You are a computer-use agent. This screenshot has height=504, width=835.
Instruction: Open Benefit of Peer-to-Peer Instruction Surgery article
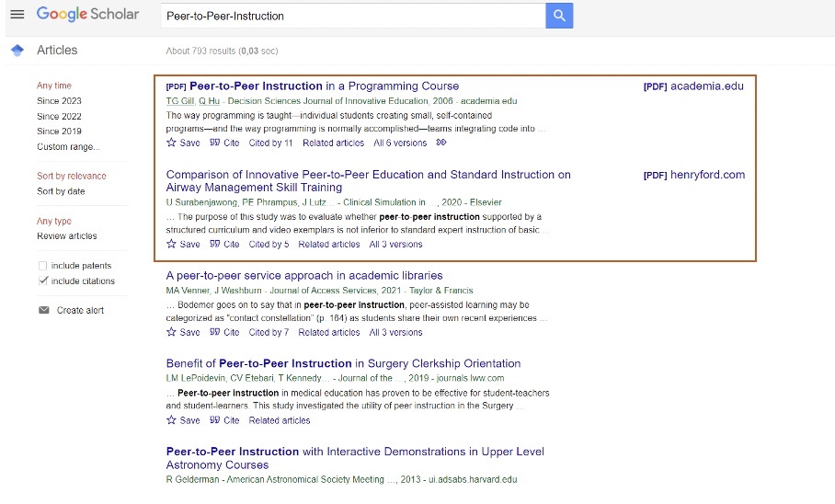(343, 363)
